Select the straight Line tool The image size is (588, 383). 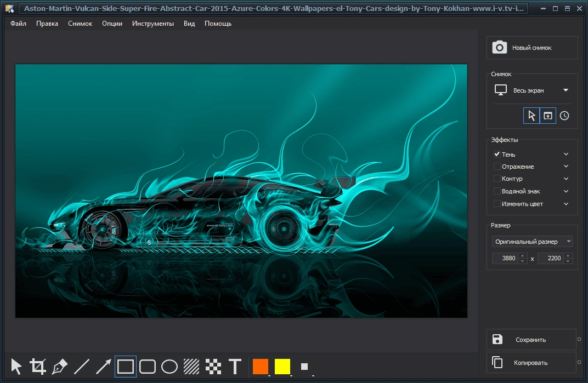click(81, 367)
